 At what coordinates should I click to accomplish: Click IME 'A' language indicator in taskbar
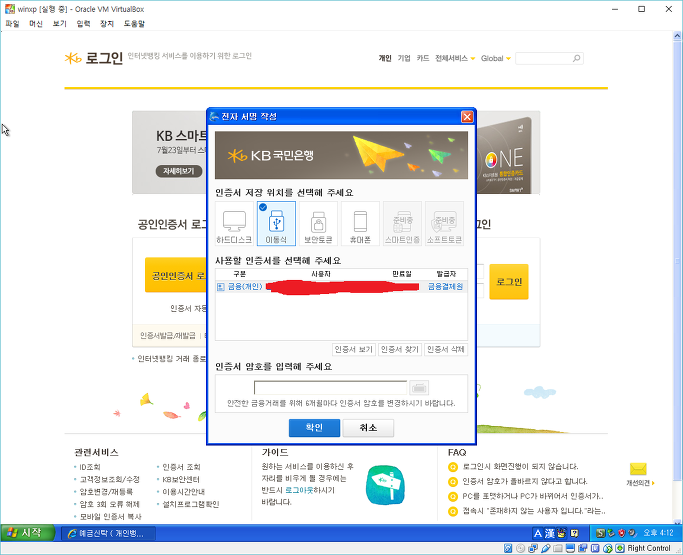538,533
